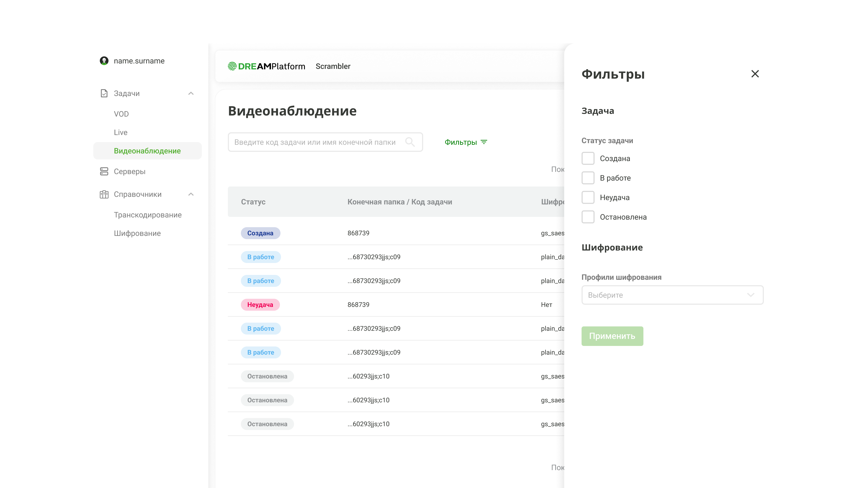
Task: Click the Задача section heading
Action: tap(598, 111)
